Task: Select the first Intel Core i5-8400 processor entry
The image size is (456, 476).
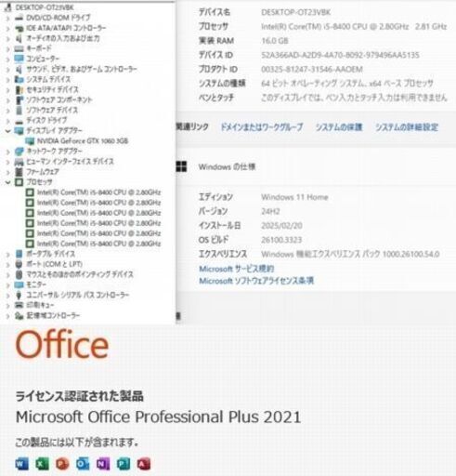Action: (98, 192)
